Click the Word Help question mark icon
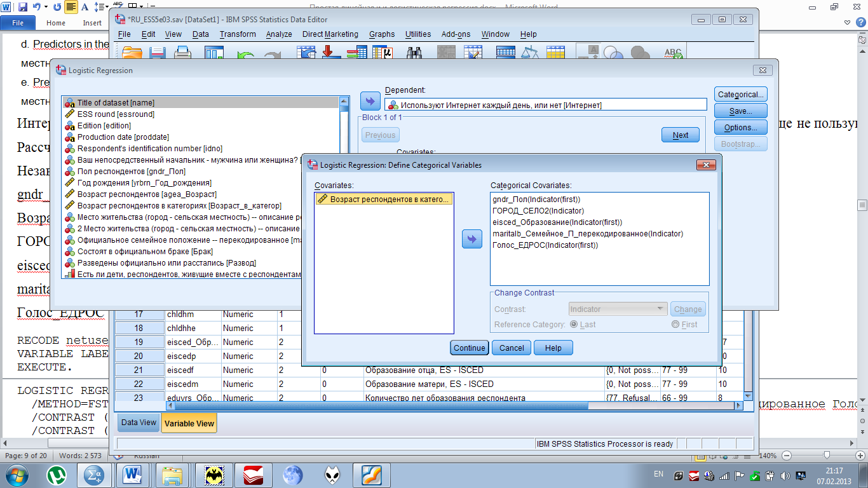868x488 pixels. 860,22
